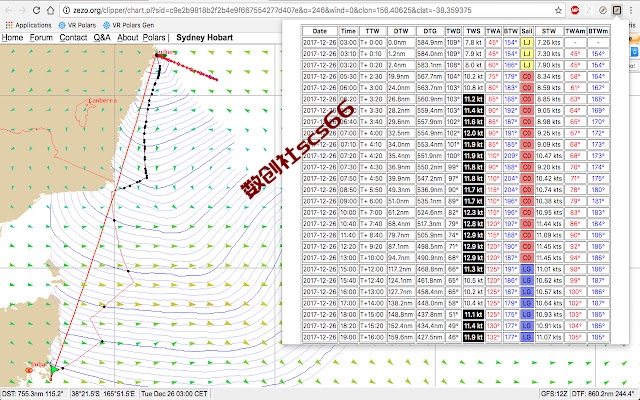This screenshot has width=640, height=400.
Task: Open the red AdBlock extension icon
Action: [575, 11]
